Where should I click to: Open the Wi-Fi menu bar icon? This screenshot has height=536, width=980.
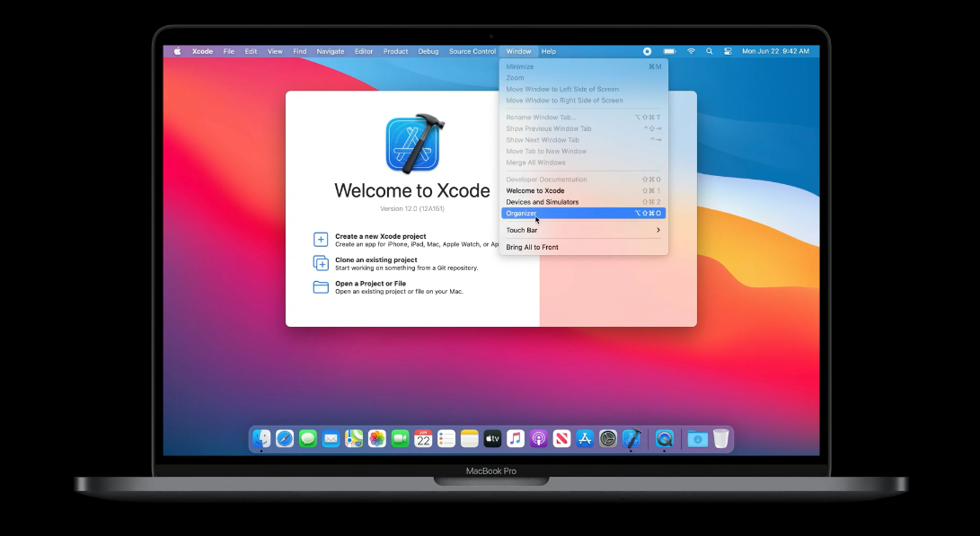691,51
